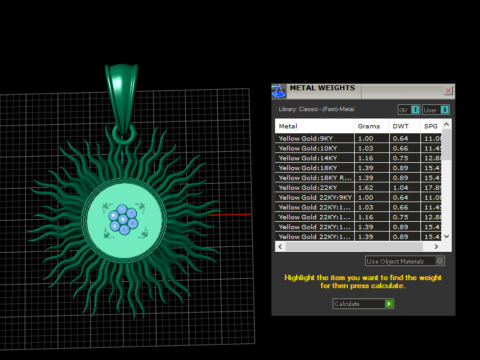Select Yellow Gold 22KY:1... row with 1.16 grams
Screen dimensions: 480x360
coord(358,217)
